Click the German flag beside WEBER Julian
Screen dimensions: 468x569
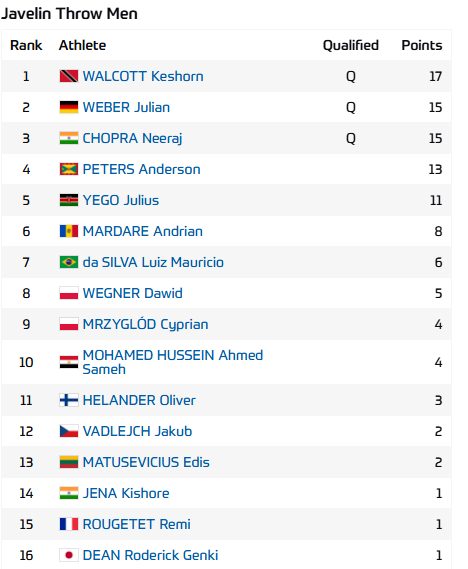(x=69, y=107)
